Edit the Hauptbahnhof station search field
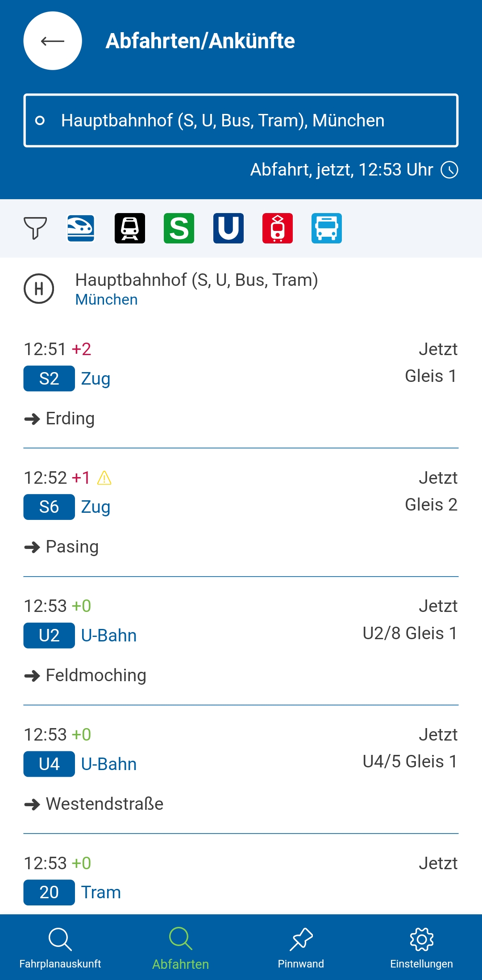 [x=241, y=120]
